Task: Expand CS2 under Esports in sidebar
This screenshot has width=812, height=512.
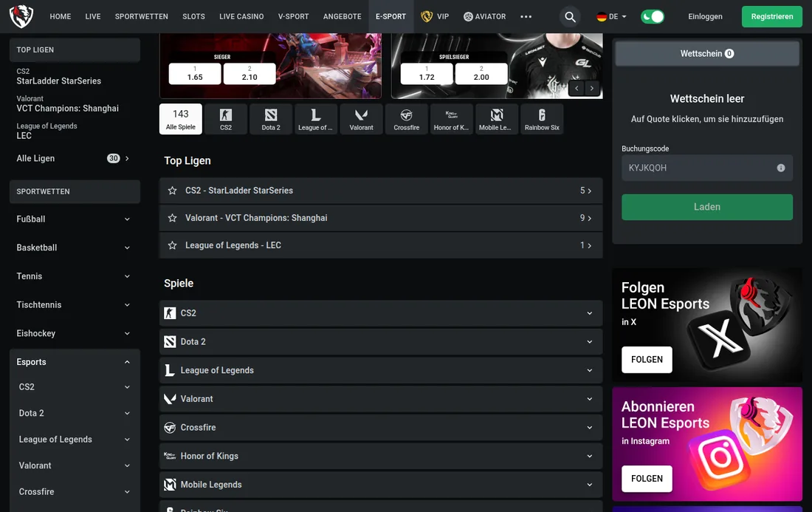Action: pos(75,387)
